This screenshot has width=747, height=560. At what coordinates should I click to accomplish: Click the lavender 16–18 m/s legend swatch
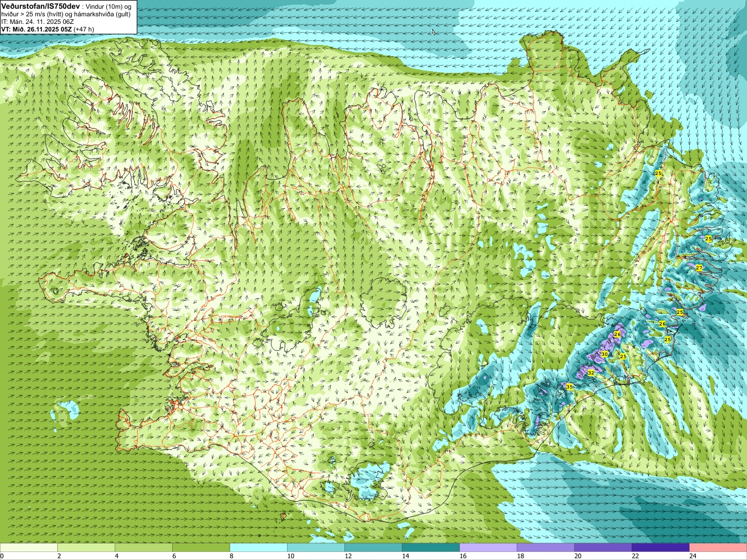[x=488, y=547]
